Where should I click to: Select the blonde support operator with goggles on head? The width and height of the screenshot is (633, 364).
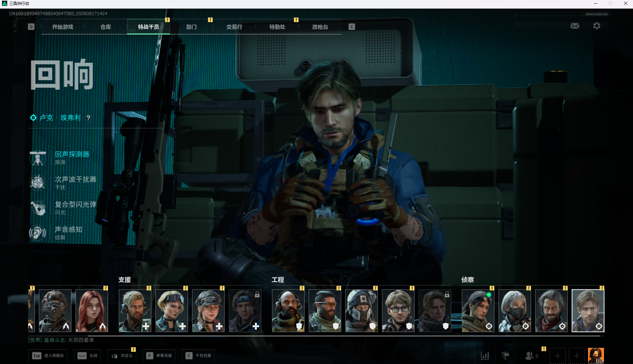coord(172,311)
